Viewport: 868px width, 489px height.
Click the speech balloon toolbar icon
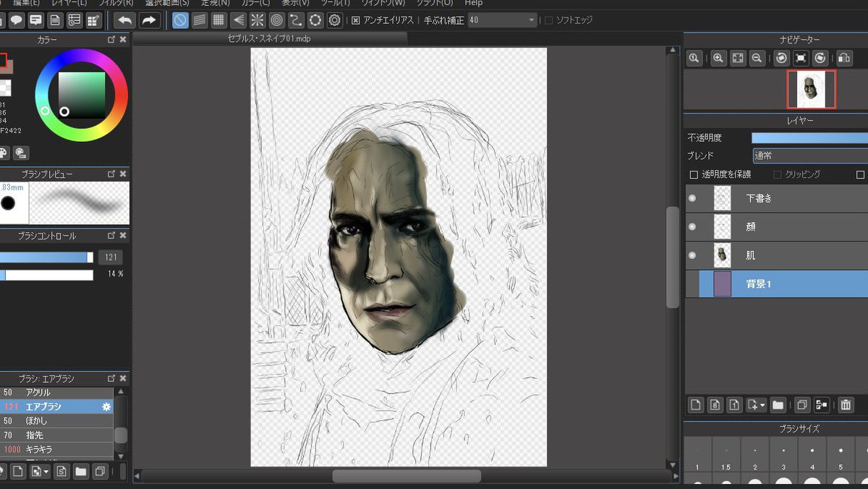click(16, 20)
